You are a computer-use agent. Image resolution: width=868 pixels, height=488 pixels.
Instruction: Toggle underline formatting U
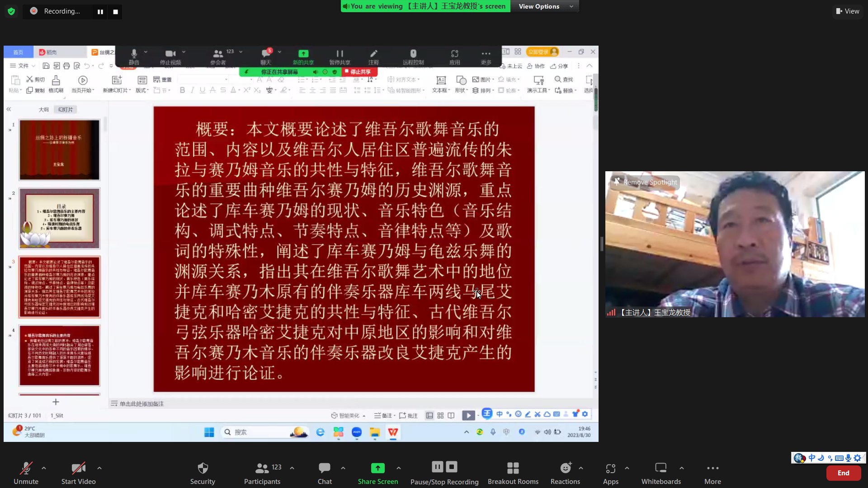pos(202,90)
